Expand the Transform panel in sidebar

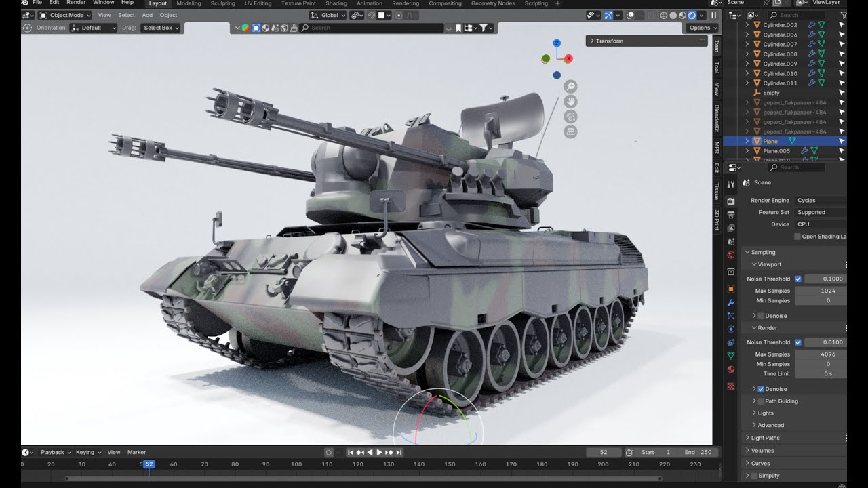tap(647, 41)
